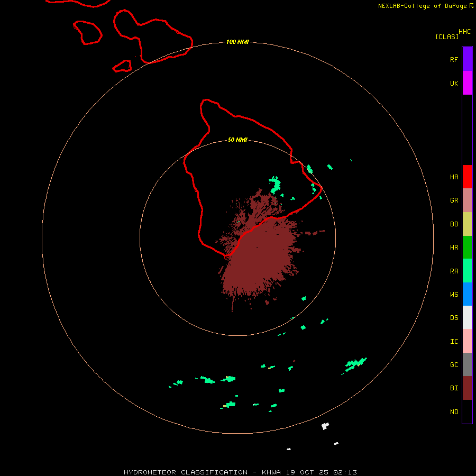Click the HA legend label

[454, 177]
